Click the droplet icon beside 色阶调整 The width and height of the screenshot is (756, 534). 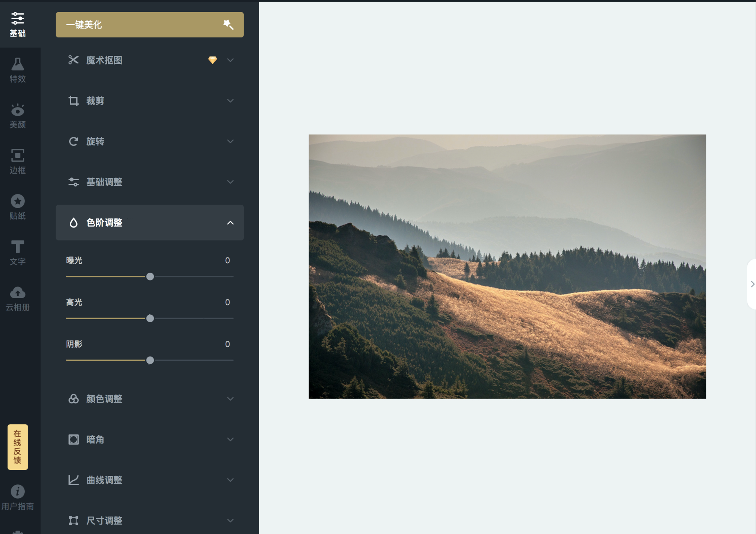(x=74, y=223)
